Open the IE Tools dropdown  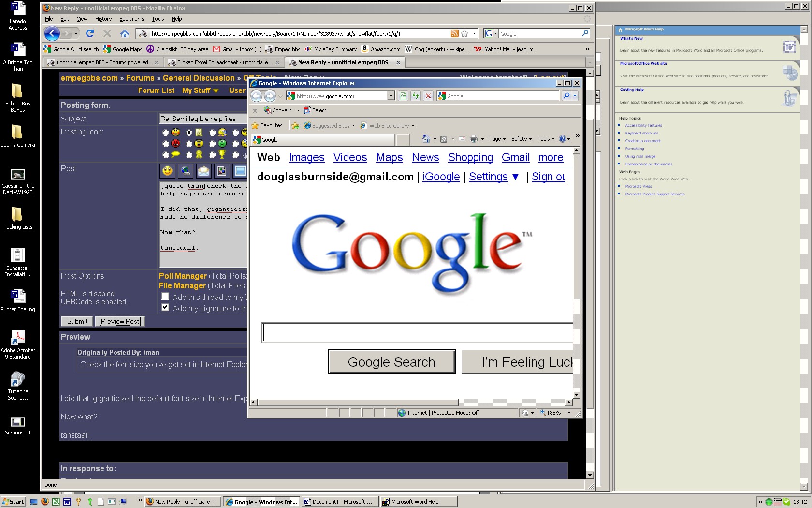coord(546,139)
